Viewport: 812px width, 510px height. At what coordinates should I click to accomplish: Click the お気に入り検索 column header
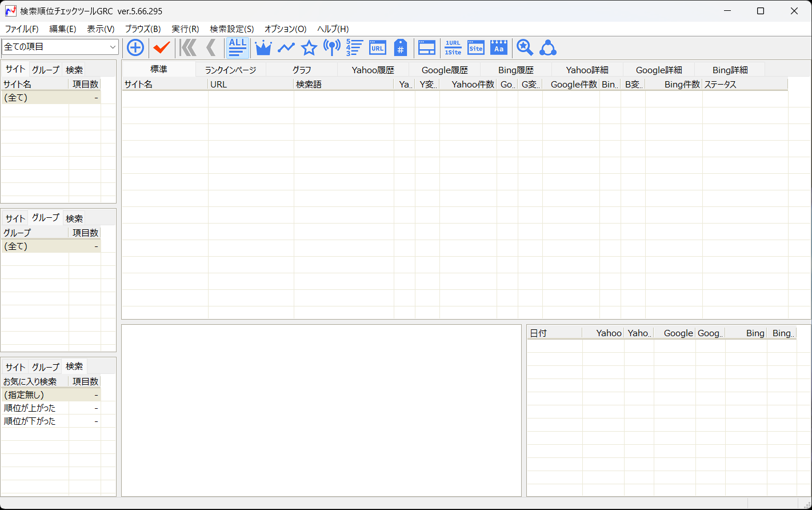click(35, 381)
